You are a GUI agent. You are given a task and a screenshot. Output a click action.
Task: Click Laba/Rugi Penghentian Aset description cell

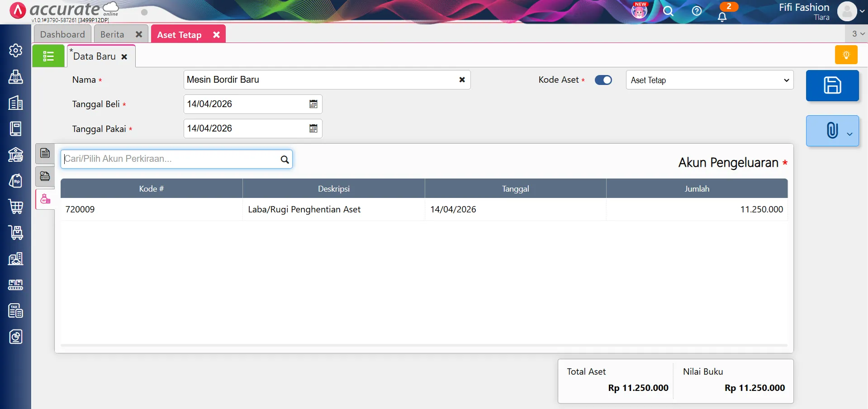pyautogui.click(x=334, y=209)
